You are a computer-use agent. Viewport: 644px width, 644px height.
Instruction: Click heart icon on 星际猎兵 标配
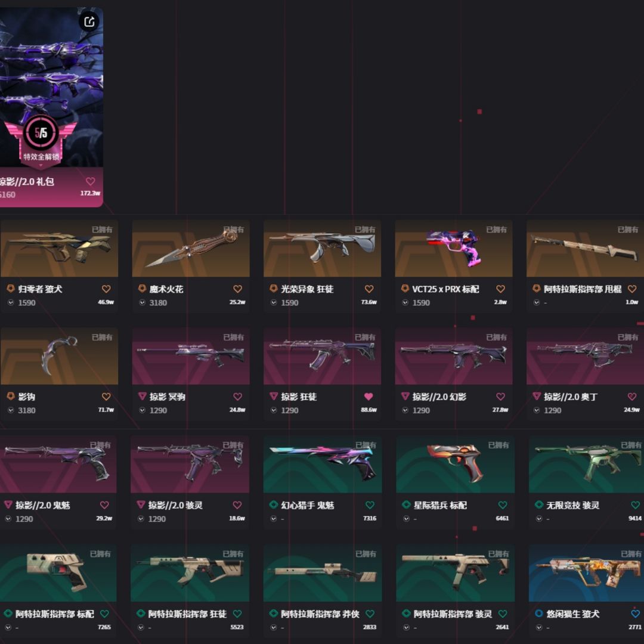pos(502,505)
